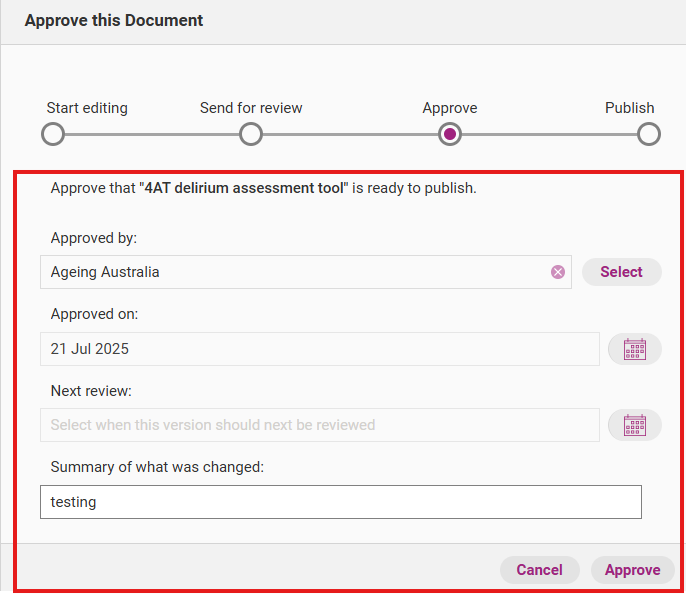
Task: Click the Start editing step label
Action: [87, 108]
